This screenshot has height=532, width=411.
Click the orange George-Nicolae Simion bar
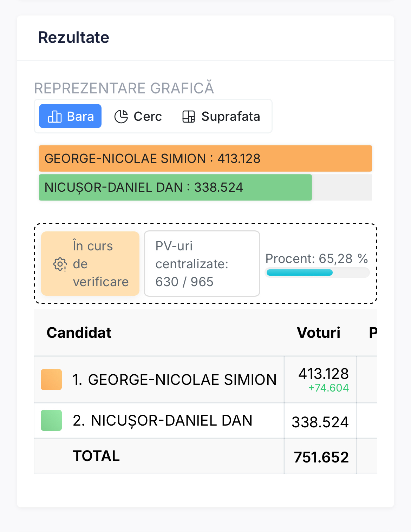[x=205, y=159]
